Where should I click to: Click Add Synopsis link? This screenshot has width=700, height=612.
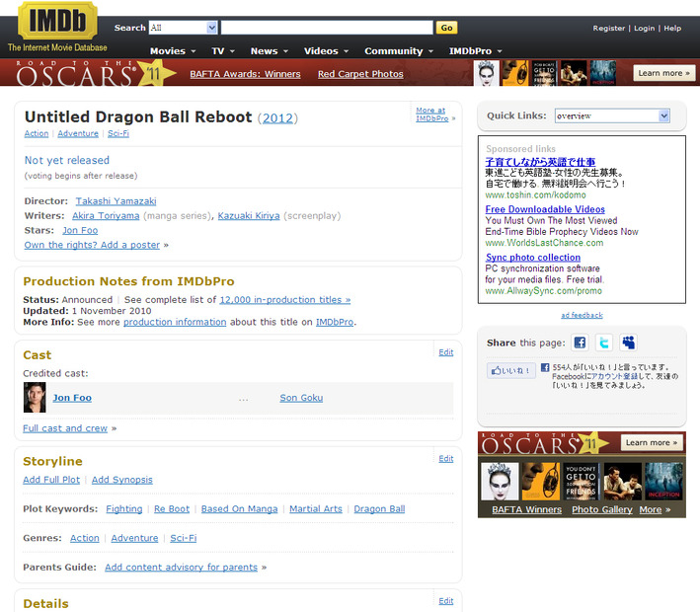tap(121, 480)
